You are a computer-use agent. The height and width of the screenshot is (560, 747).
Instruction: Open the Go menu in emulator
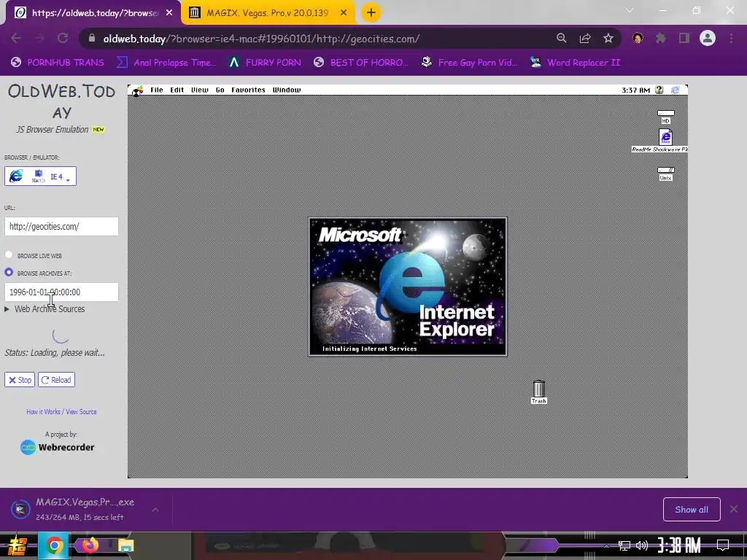pos(220,90)
